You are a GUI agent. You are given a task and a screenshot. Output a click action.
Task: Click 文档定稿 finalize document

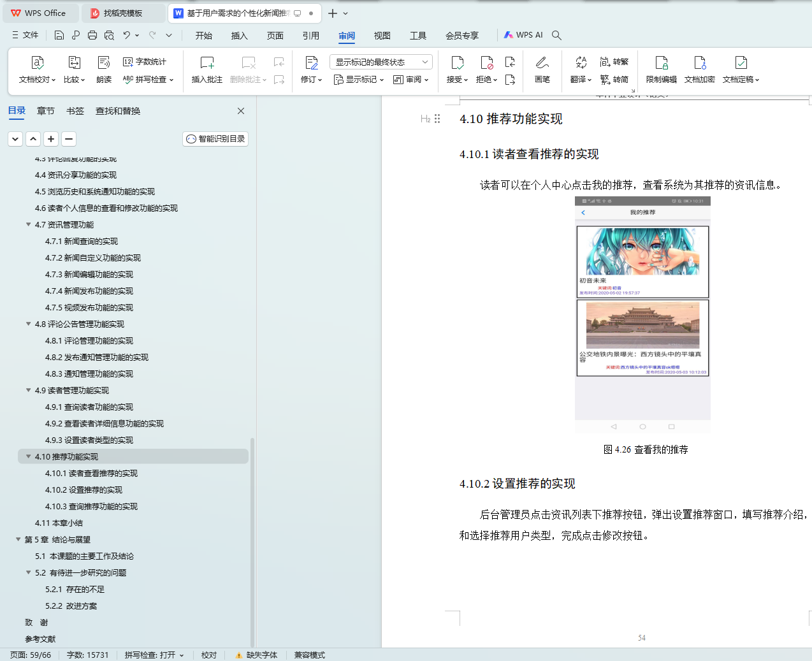[x=741, y=70]
